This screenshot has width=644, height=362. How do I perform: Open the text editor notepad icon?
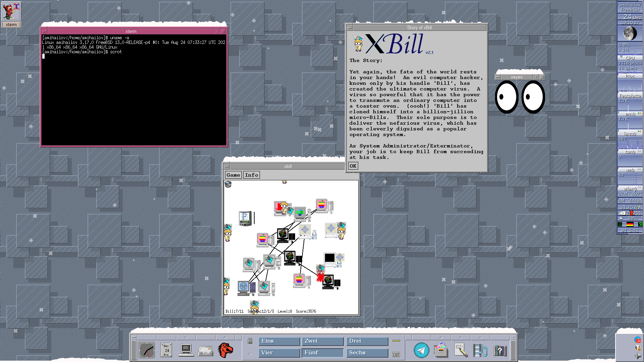click(461, 350)
